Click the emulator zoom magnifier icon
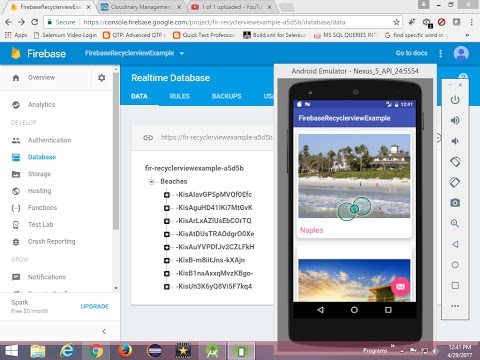The height and width of the screenshot is (360, 480). click(455, 223)
